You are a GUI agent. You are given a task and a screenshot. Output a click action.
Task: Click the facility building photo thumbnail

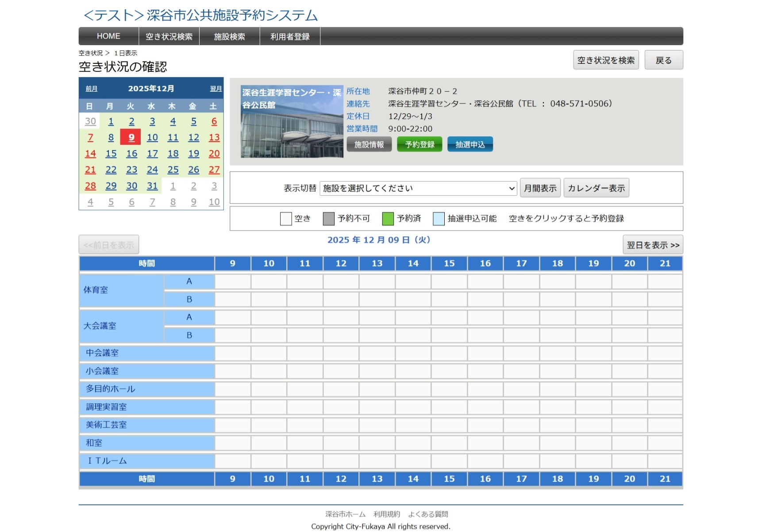292,122
